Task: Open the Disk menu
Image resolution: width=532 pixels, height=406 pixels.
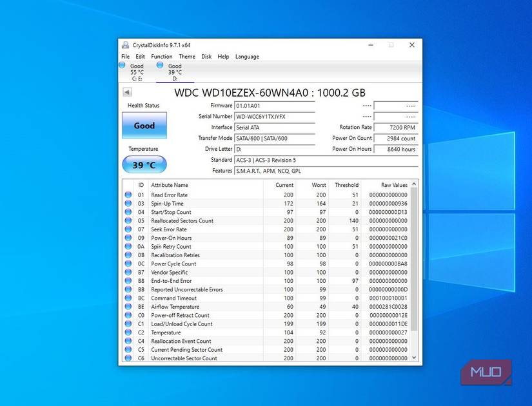Action: click(206, 56)
